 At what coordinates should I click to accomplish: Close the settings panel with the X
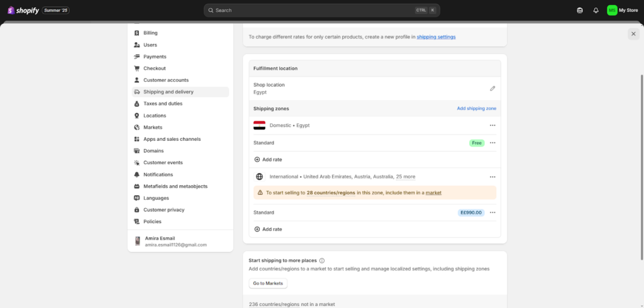coord(633,34)
